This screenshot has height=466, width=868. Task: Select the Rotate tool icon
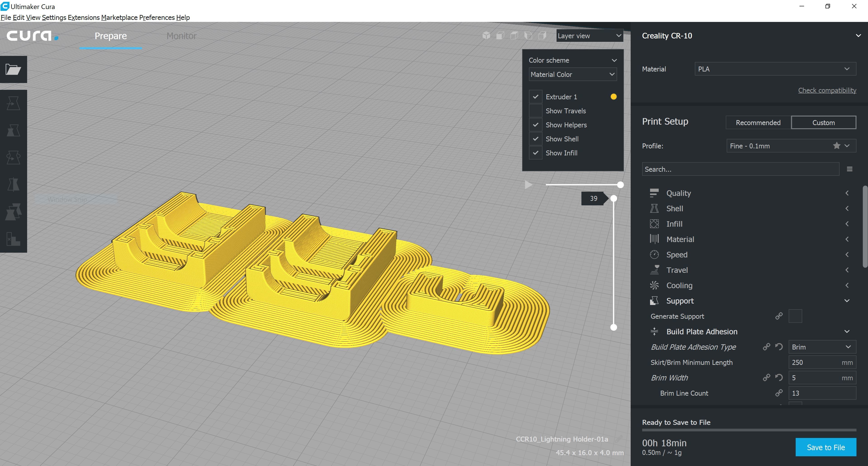click(x=13, y=157)
